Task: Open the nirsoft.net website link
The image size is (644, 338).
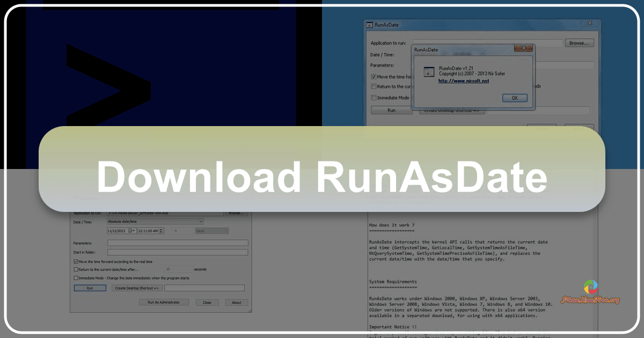Action: [x=464, y=81]
